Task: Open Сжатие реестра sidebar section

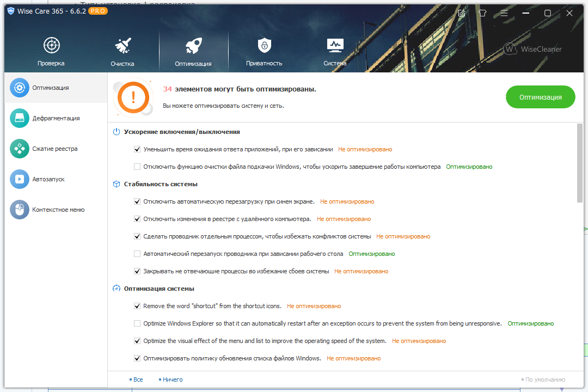Action: pyautogui.click(x=56, y=149)
